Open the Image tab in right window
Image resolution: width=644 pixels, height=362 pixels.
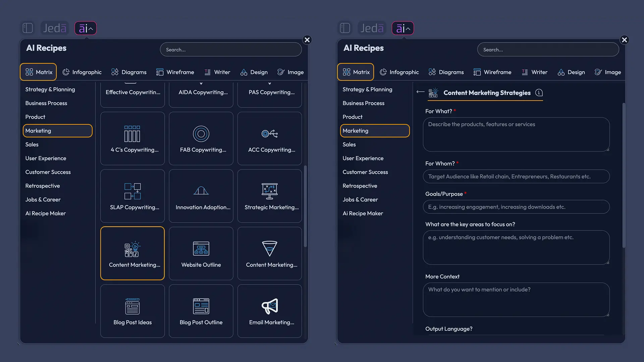coord(608,72)
